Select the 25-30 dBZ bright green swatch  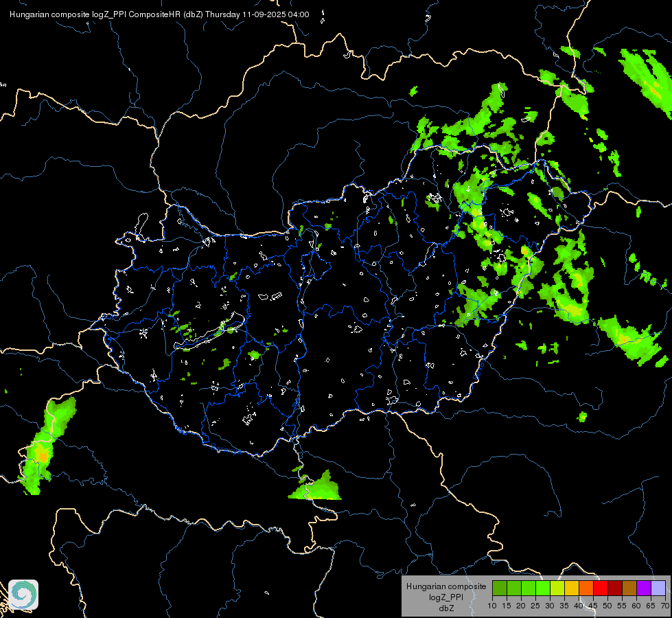point(542,588)
